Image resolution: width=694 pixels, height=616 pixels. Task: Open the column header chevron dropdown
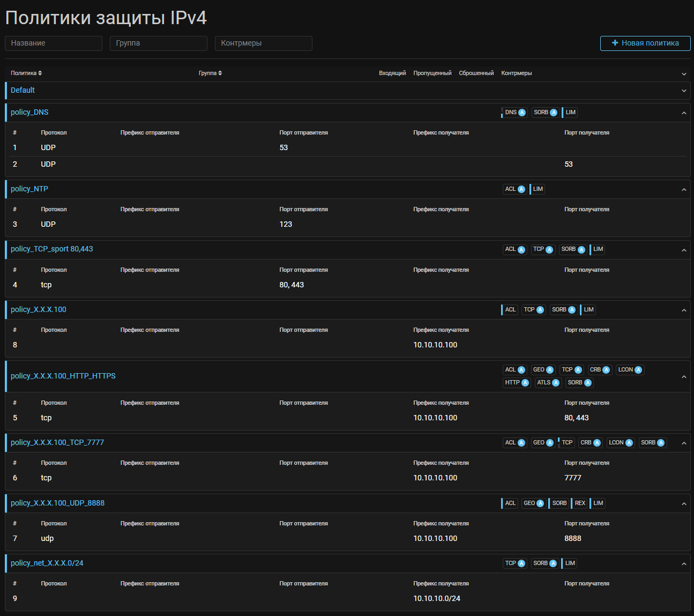pyautogui.click(x=684, y=73)
